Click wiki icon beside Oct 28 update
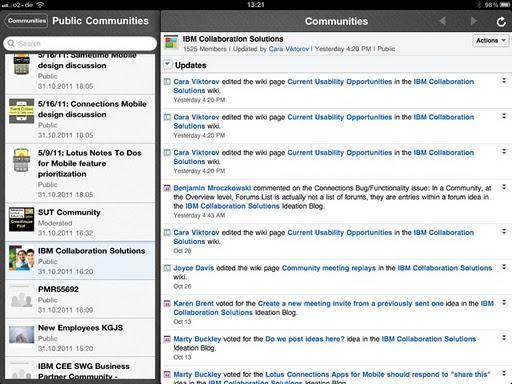 (x=167, y=233)
